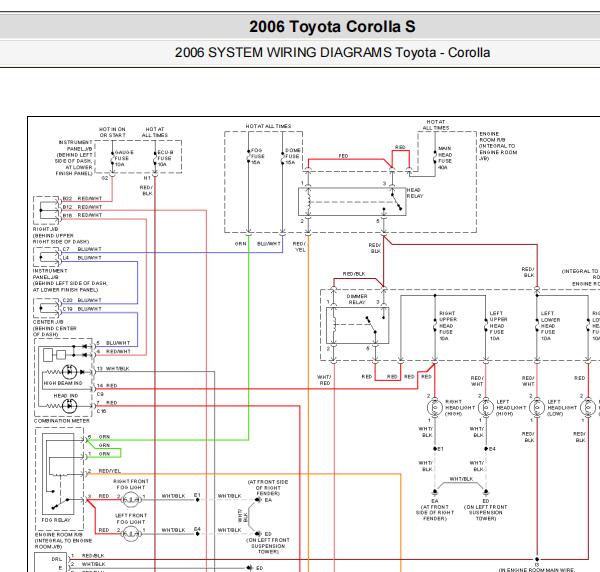The image size is (600, 572).
Task: Select the B16 RED/WHT wire label
Action: (x=82, y=215)
